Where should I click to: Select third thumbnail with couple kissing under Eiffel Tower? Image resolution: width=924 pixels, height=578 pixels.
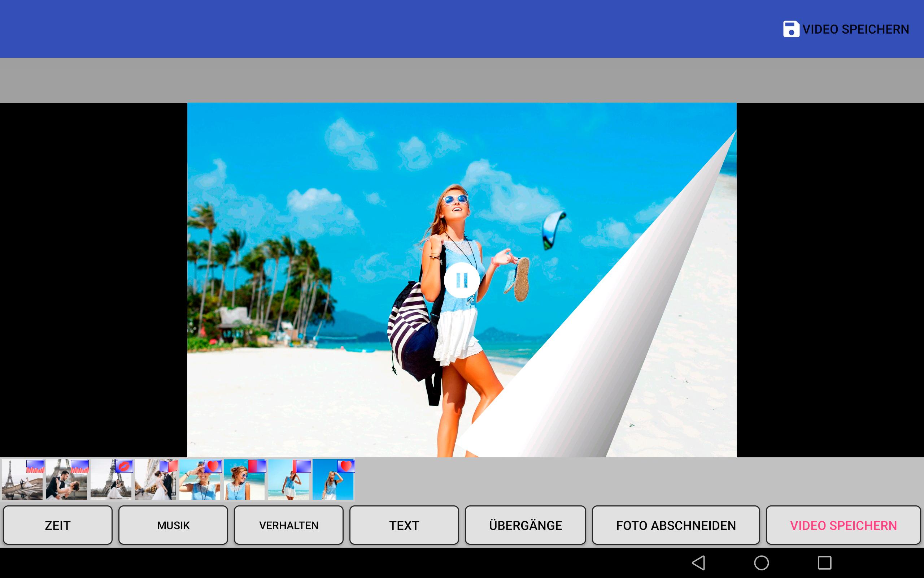point(111,480)
